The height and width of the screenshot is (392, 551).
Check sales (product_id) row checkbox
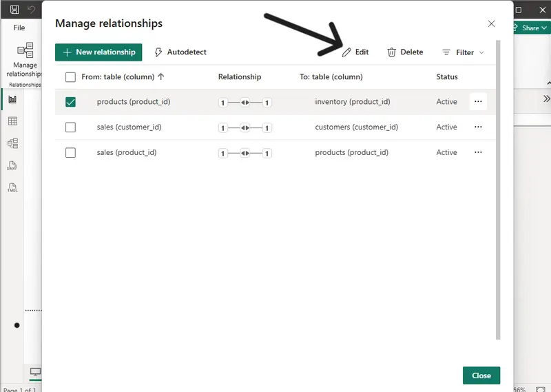[70, 152]
